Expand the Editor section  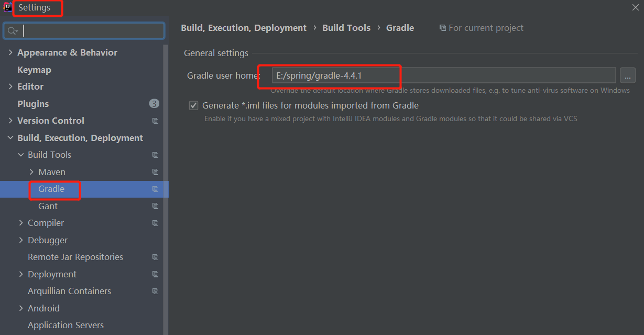pos(10,87)
